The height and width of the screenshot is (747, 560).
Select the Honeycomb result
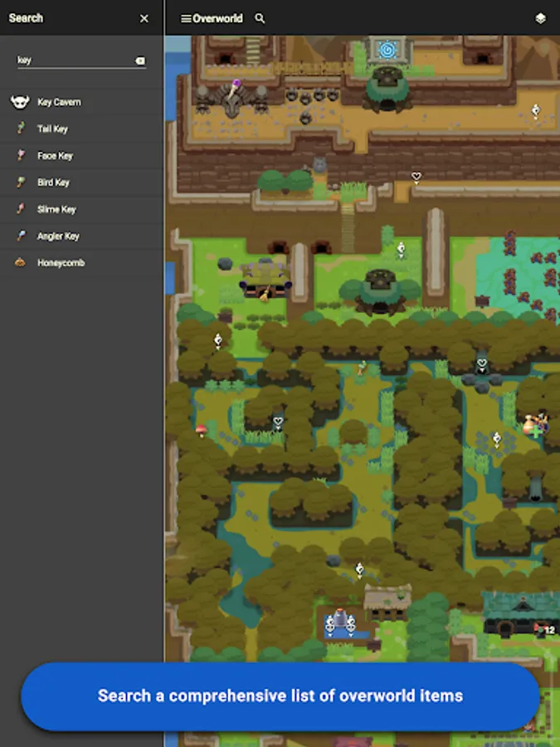(x=81, y=262)
